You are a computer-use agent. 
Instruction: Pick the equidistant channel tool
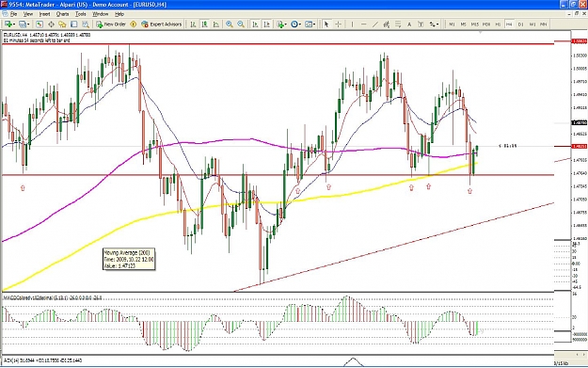pyautogui.click(x=387, y=24)
